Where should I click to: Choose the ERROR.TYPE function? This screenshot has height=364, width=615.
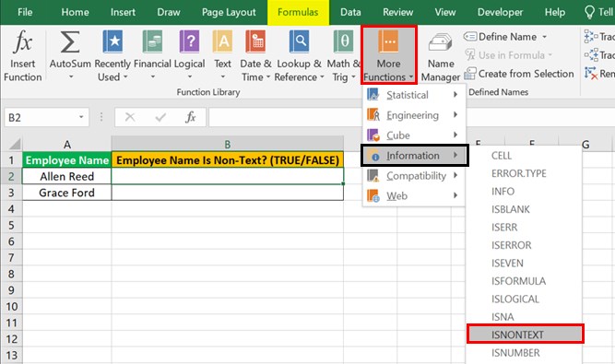pyautogui.click(x=524, y=173)
